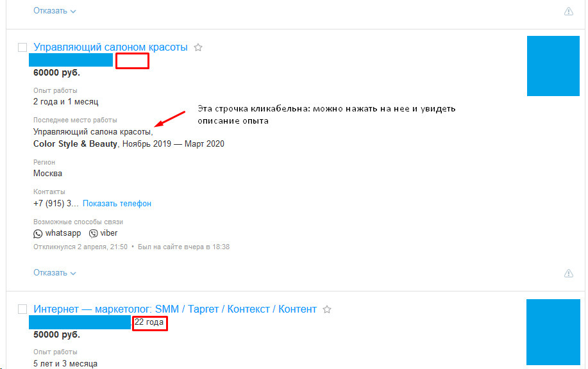Click the 22 года age label

(x=149, y=322)
